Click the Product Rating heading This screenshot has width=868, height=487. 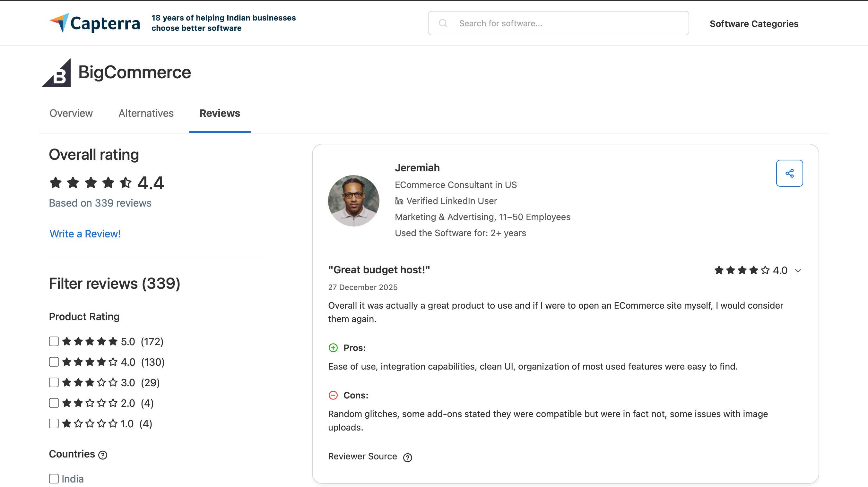coord(84,317)
